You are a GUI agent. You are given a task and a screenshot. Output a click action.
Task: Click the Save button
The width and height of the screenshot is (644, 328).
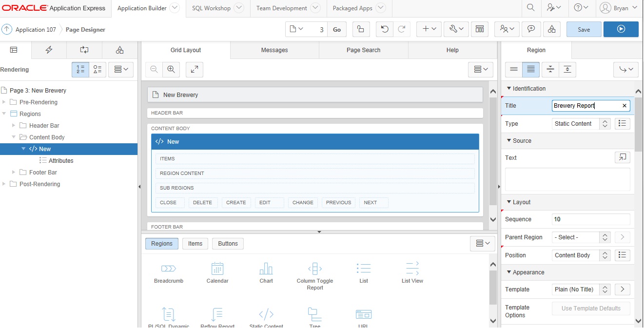click(x=584, y=29)
